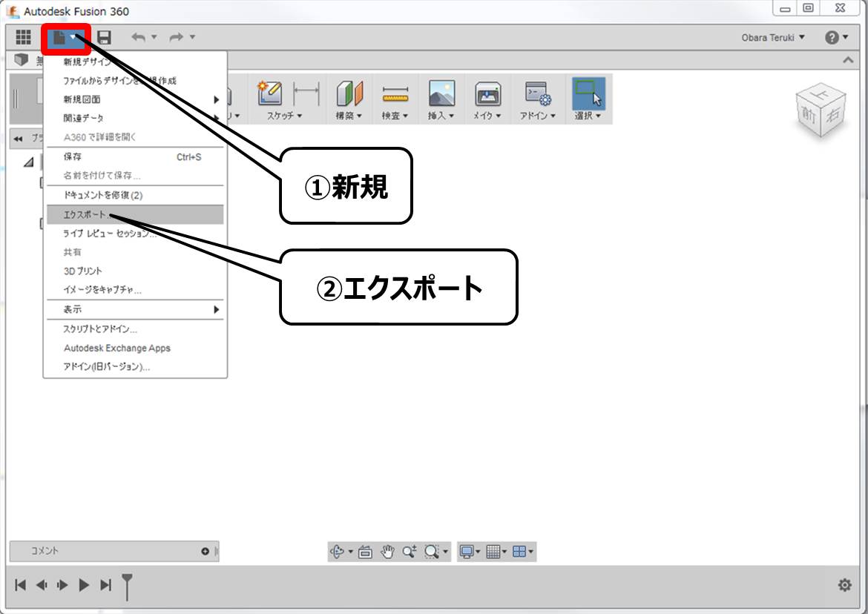Open the スケッチ dropdown label
The image size is (868, 614).
[285, 116]
